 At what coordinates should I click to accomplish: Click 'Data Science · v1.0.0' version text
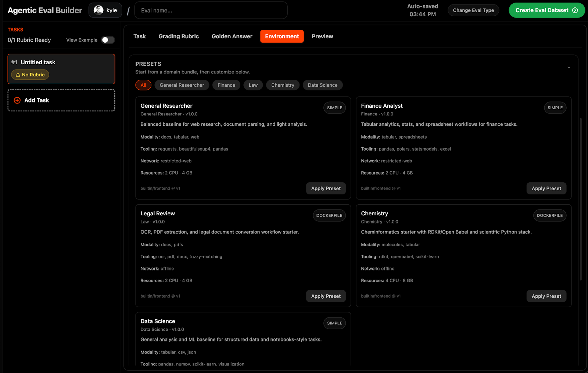click(162, 330)
